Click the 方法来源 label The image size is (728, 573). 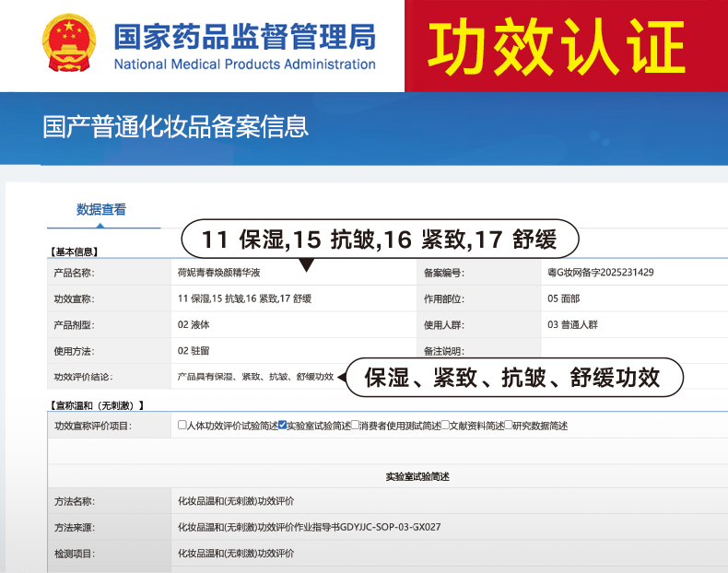[x=75, y=528]
